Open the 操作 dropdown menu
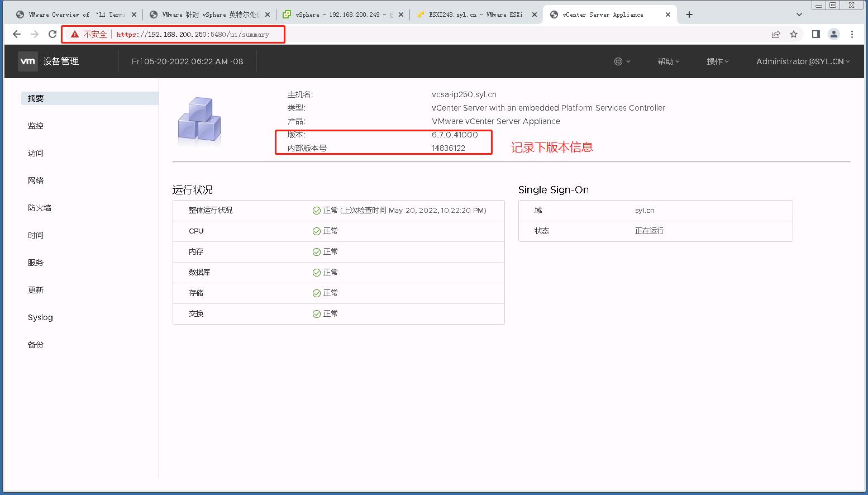This screenshot has height=495, width=868. click(718, 61)
